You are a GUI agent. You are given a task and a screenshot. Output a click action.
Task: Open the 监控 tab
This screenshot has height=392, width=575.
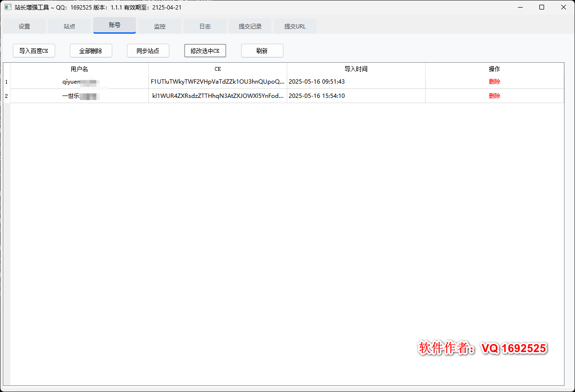[x=160, y=27]
